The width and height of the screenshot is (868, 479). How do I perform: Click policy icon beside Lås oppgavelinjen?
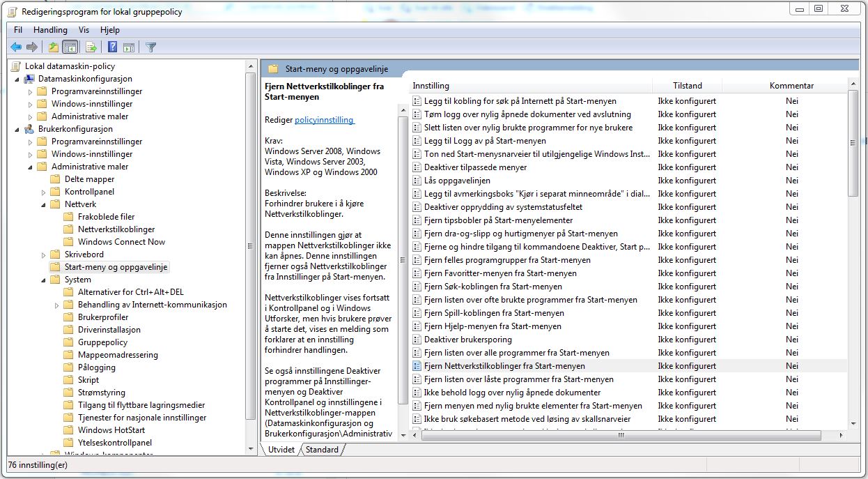(417, 181)
